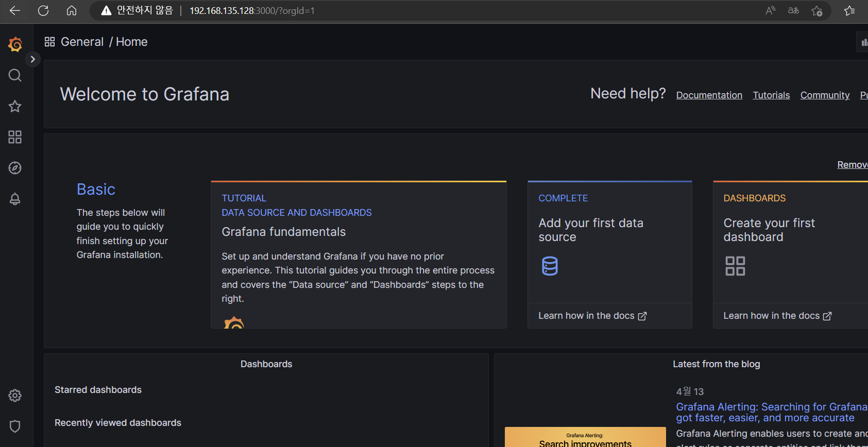The height and width of the screenshot is (447, 868).
Task: Open the Dashboards grid icon in sidebar
Action: point(15,137)
